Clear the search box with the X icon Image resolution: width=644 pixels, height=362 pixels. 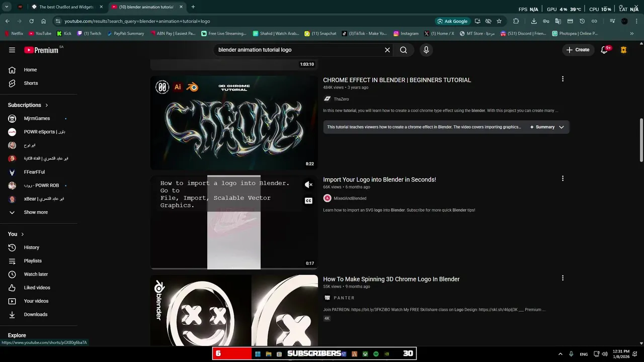(387, 50)
